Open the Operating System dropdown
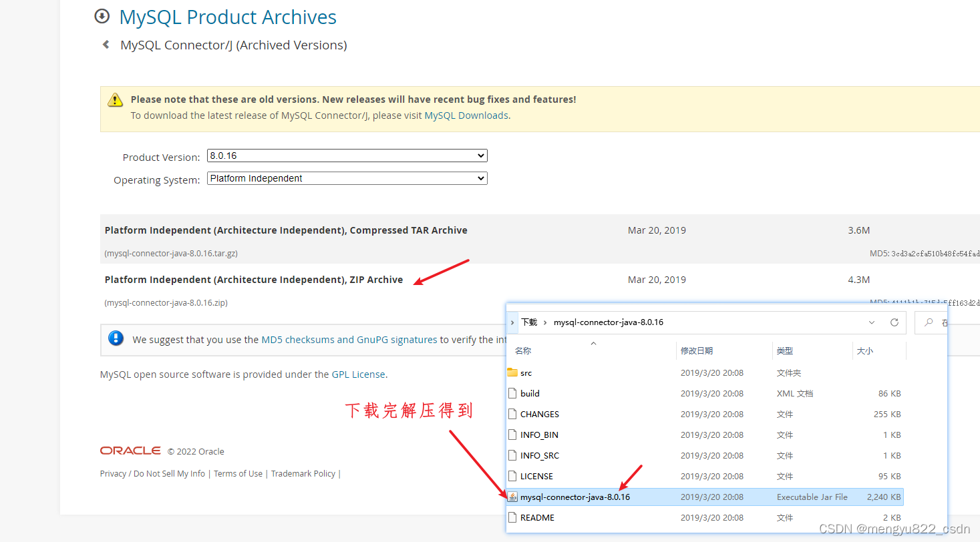Viewport: 980px width, 542px height. tap(347, 178)
